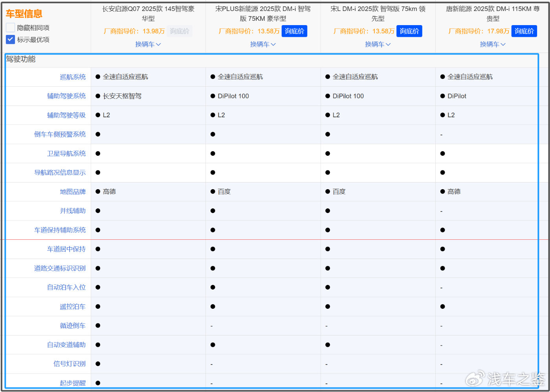Image resolution: width=550 pixels, height=392 pixels.
Task: Open 换辆车 dropdown under 长安启源Q07
Action: tap(148, 44)
